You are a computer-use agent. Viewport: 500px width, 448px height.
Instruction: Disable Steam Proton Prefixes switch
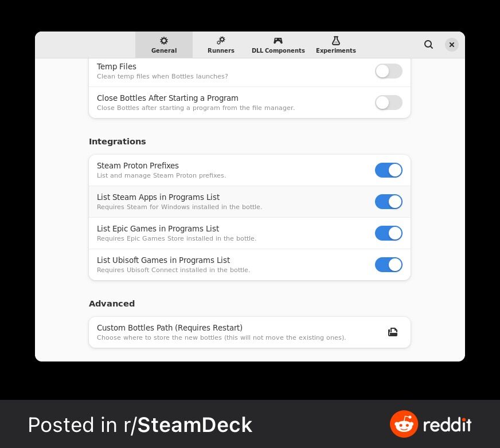[x=388, y=170]
